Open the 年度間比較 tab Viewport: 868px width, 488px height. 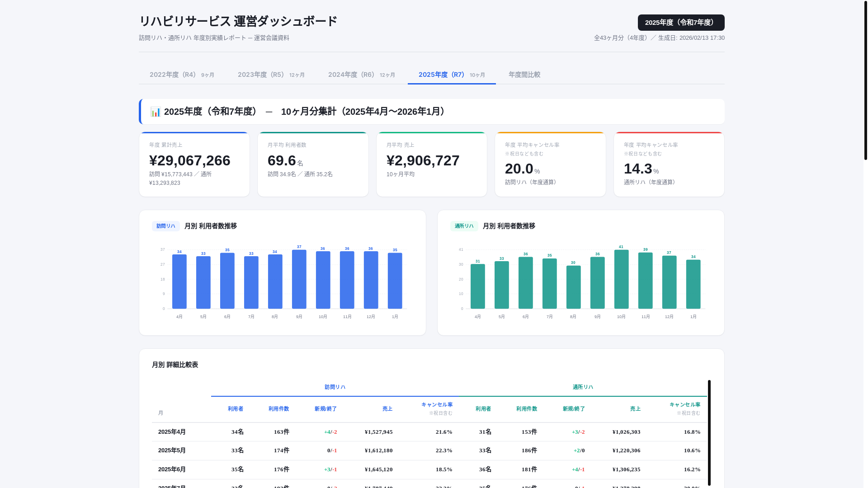pyautogui.click(x=524, y=75)
